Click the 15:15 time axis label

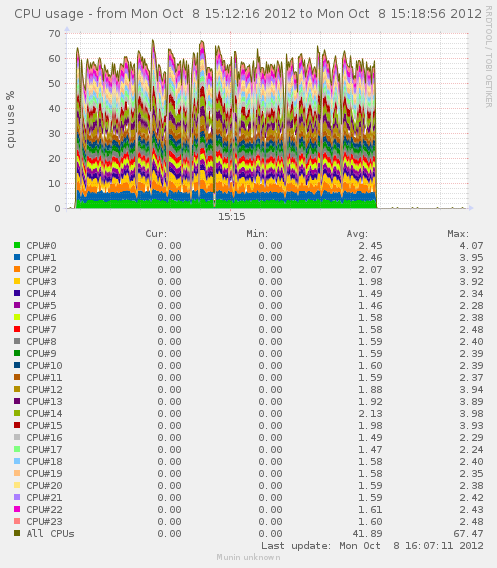[x=231, y=217]
